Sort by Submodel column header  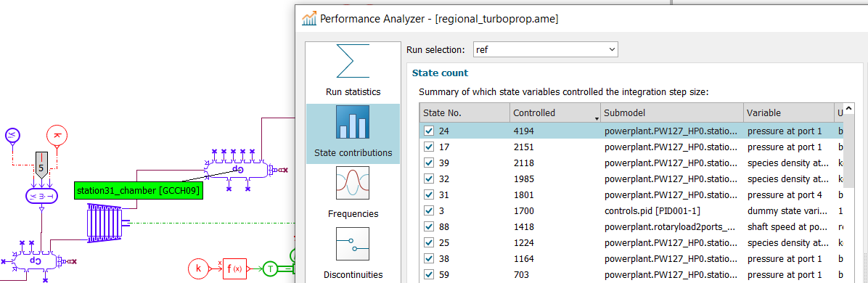click(671, 112)
